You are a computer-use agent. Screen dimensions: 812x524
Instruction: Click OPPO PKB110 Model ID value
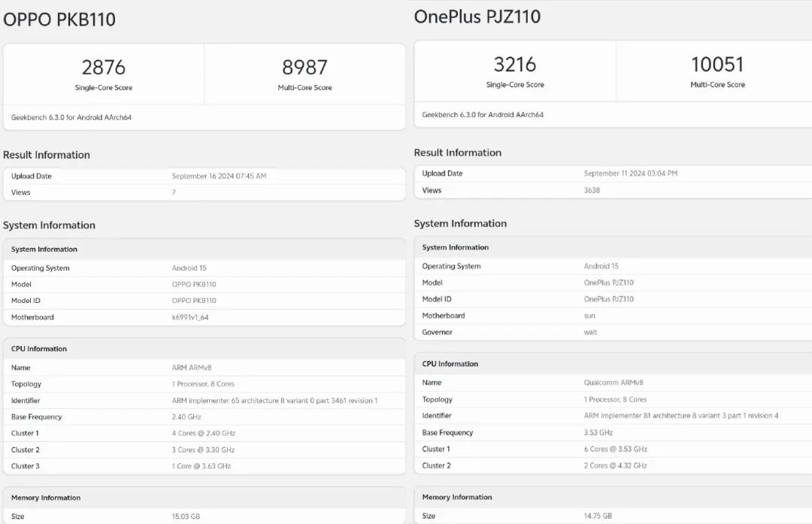(194, 300)
